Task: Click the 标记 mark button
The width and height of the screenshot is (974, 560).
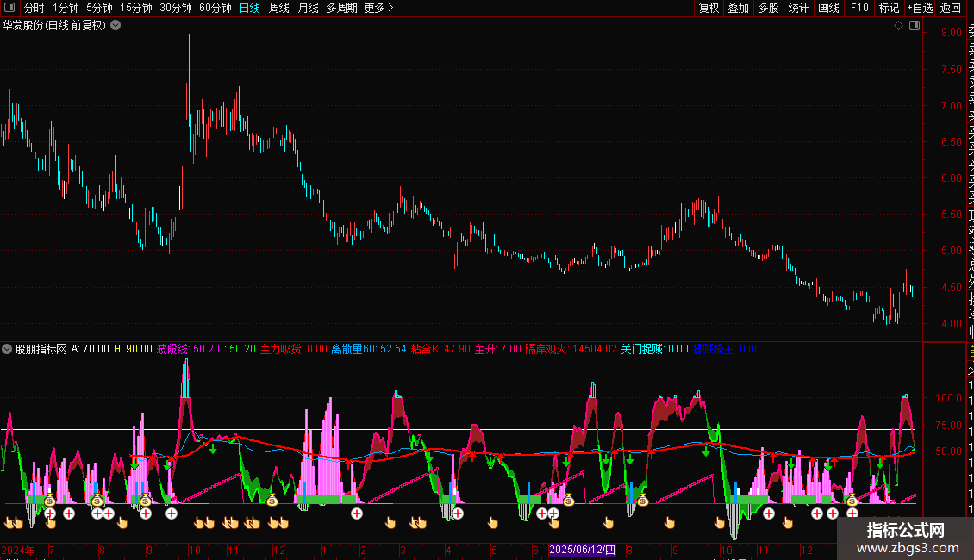Action: click(x=889, y=8)
